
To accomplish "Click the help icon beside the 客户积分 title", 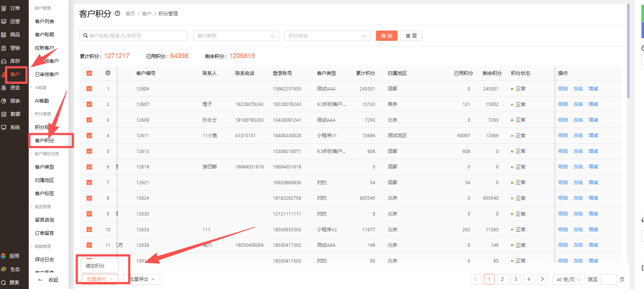I will click(117, 13).
